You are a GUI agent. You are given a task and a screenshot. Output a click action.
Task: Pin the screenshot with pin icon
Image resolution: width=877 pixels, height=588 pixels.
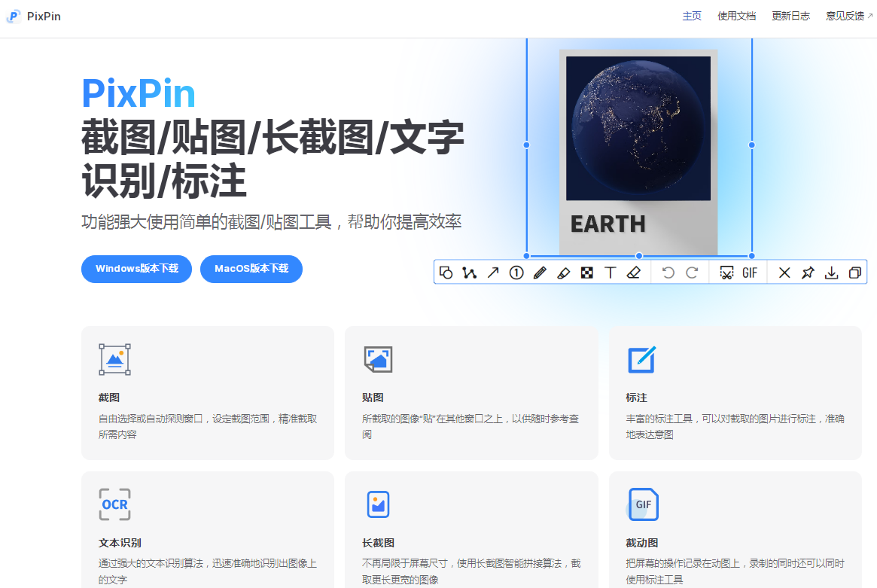point(808,273)
